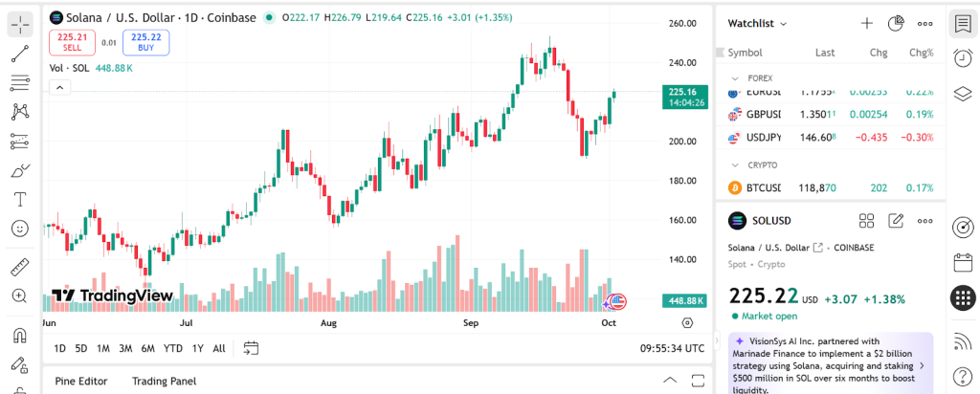Open the economic Calendar panel

(963, 262)
